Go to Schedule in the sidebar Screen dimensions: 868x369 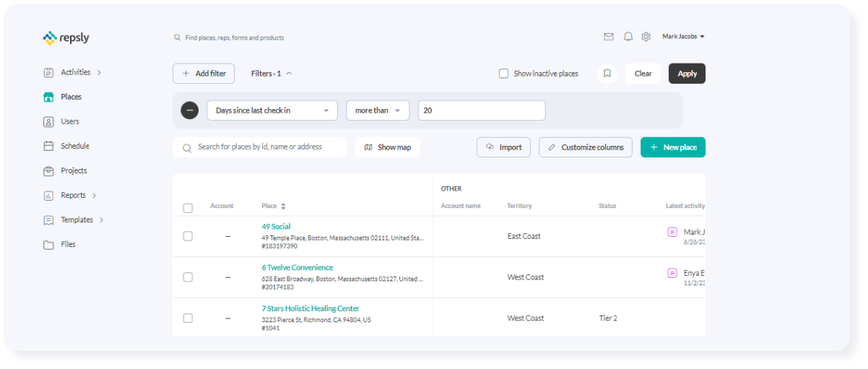[74, 146]
